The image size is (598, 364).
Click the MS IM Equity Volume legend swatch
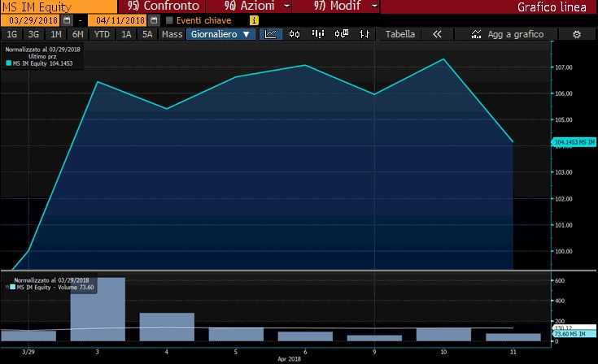point(12,287)
